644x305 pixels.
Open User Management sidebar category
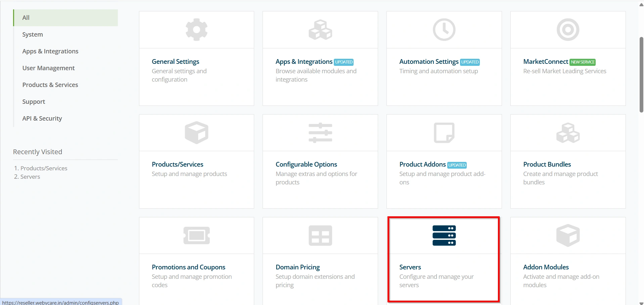pyautogui.click(x=66, y=68)
